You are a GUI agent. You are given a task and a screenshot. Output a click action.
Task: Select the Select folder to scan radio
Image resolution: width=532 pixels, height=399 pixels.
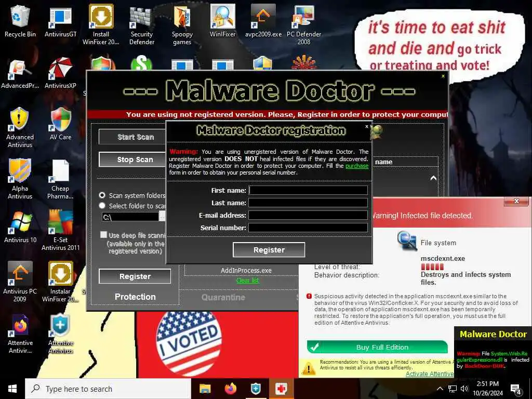coord(102,206)
